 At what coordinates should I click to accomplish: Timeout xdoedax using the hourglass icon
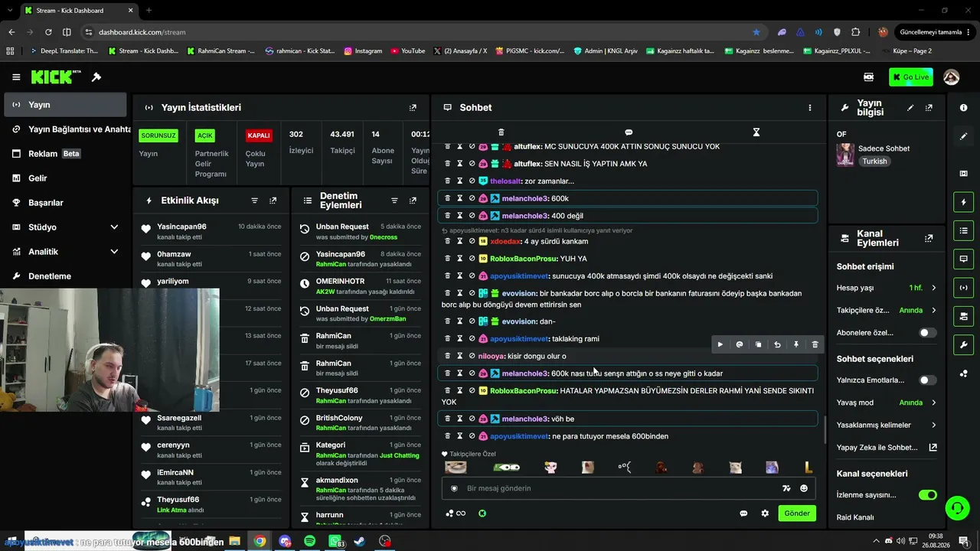(x=459, y=241)
